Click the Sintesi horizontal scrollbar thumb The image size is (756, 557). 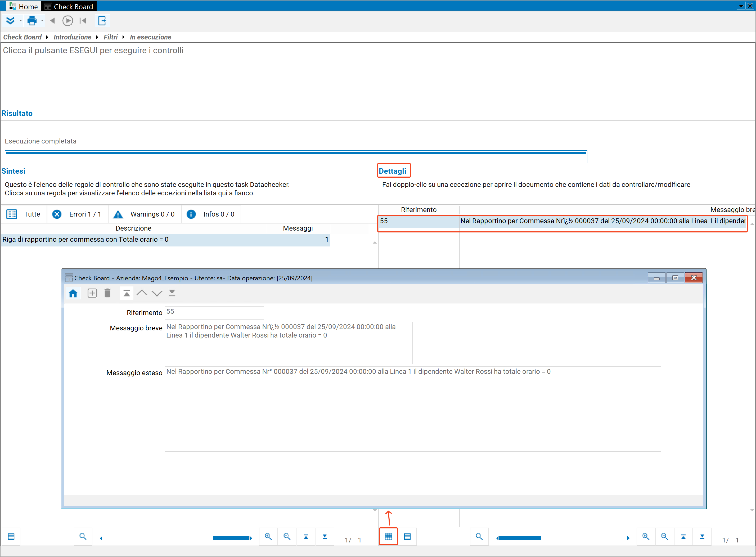pyautogui.click(x=232, y=538)
